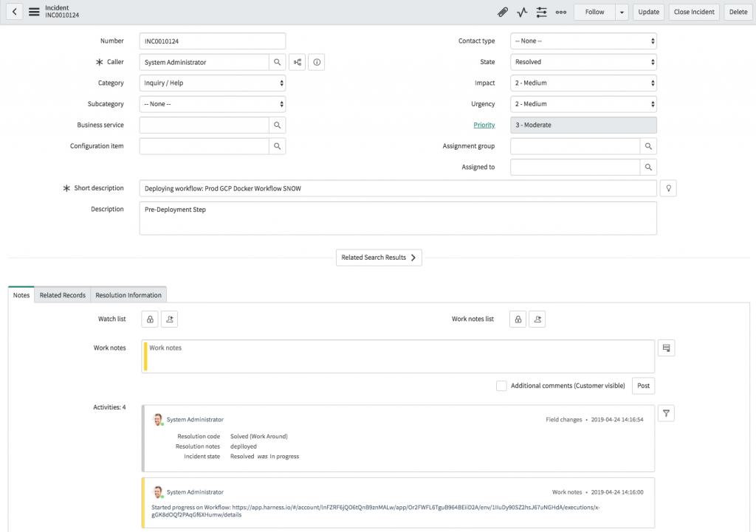Click System Administrator avatar in Field changes entry
The image size is (756, 532).
point(158,420)
